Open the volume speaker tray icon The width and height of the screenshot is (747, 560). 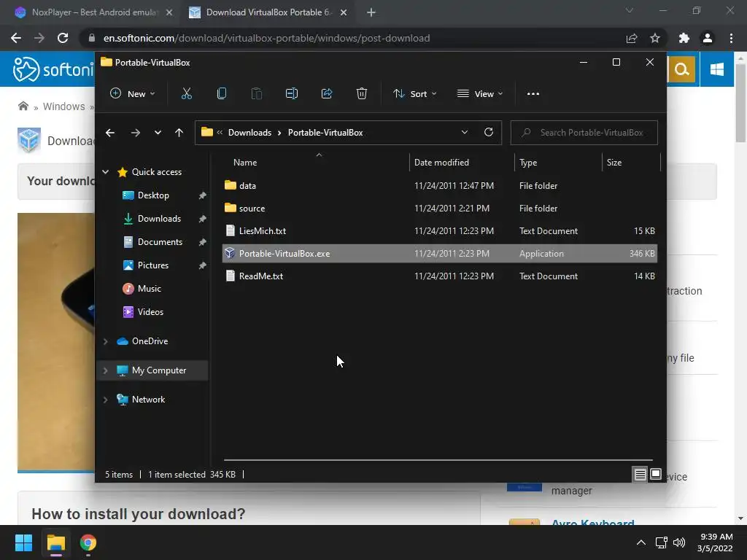[679, 542]
